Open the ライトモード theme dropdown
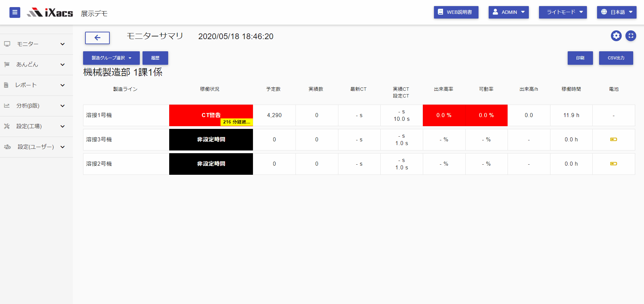This screenshot has height=304, width=644. click(x=563, y=12)
